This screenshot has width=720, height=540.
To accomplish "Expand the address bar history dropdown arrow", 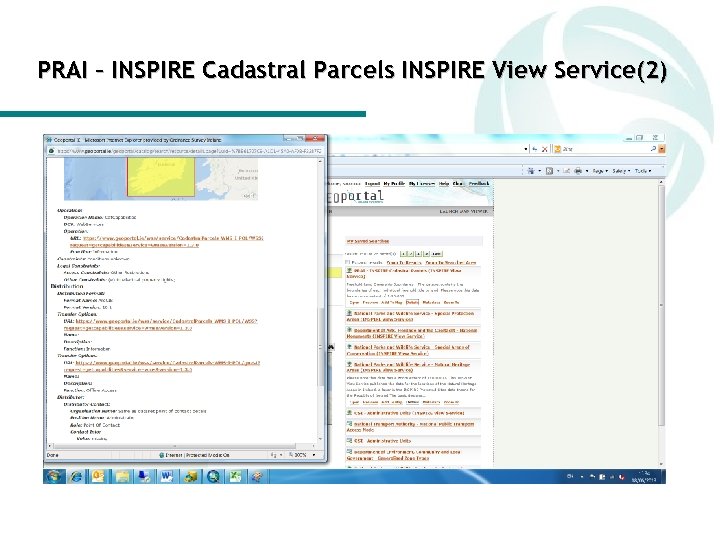I will (526, 149).
